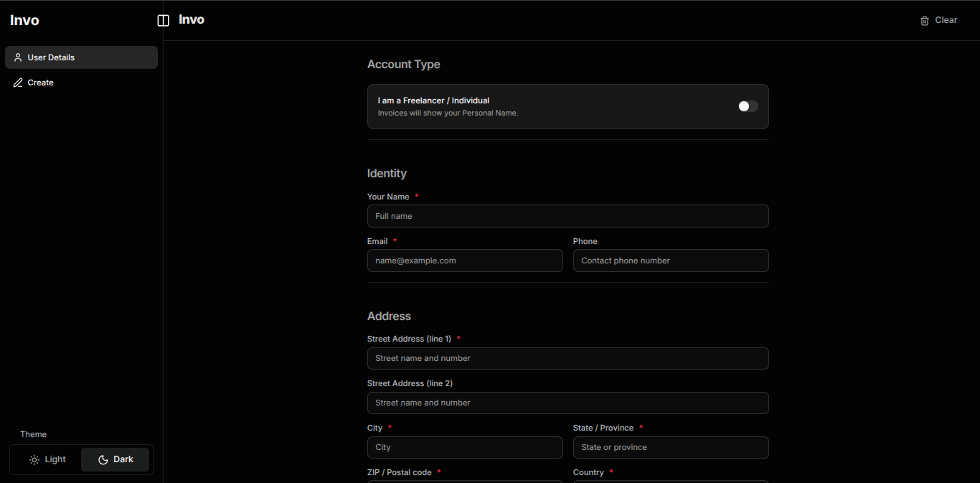980x483 pixels.
Task: Click the sidebar collapse icon beside Invo header
Action: [163, 20]
